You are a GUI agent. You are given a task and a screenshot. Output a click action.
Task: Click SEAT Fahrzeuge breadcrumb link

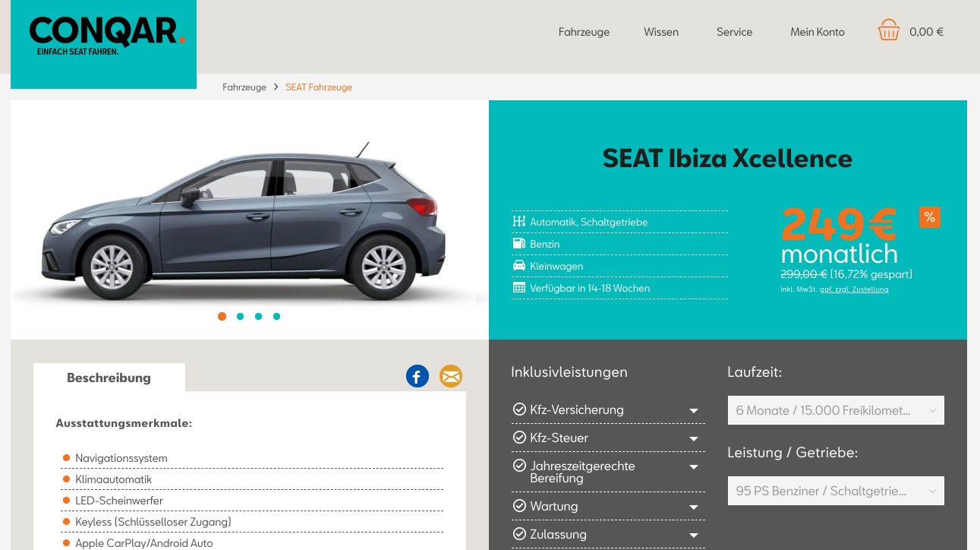click(x=319, y=87)
